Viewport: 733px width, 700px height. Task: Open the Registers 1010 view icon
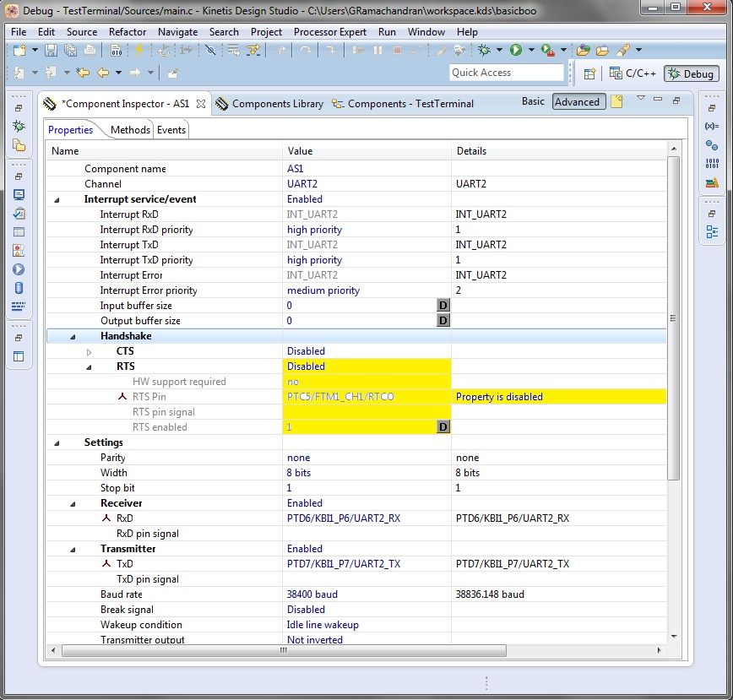point(712,164)
